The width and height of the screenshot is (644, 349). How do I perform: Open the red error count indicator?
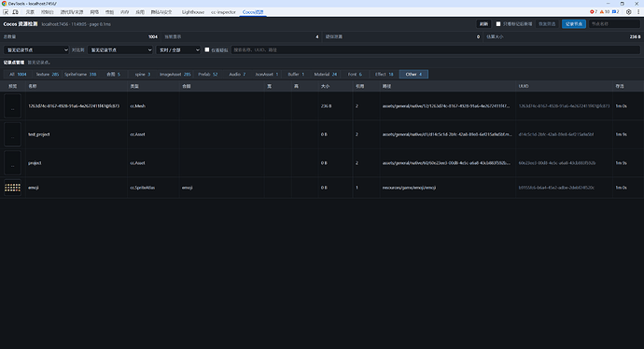(x=594, y=12)
